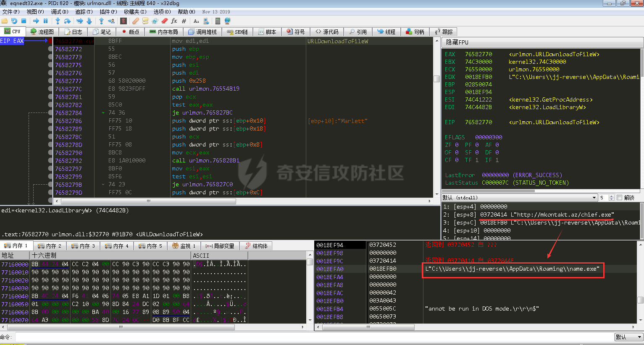Open the 局部变量 tab
This screenshot has width=644, height=345.
[x=220, y=246]
